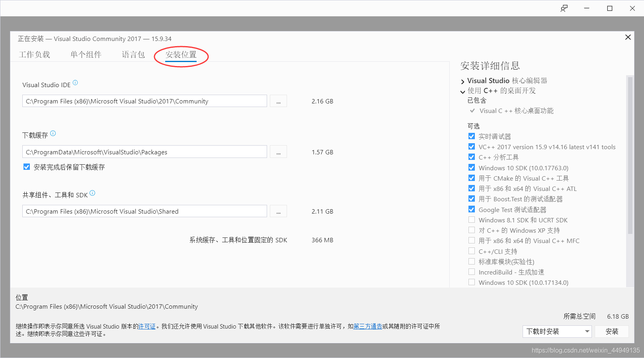Click the 6.18 GB total space value
This screenshot has width=644, height=358.
click(x=618, y=316)
